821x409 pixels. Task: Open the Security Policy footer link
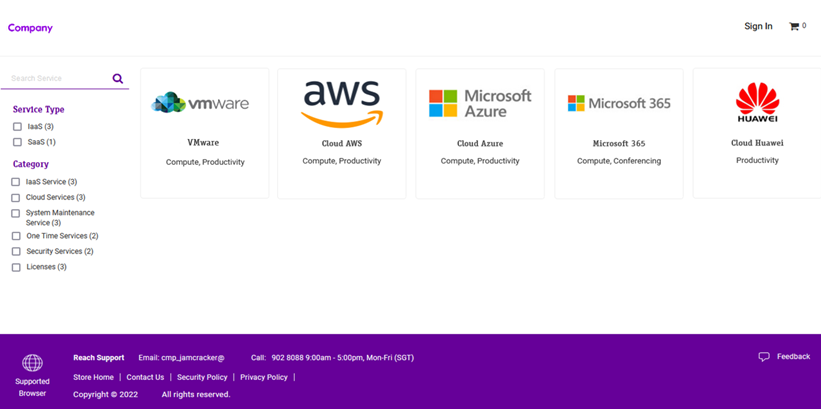point(202,377)
